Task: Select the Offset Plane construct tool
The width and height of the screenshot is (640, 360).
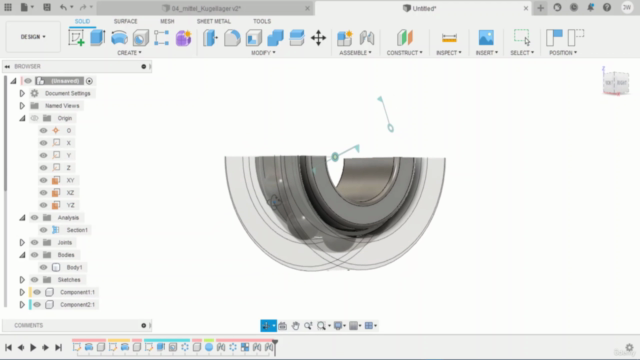Action: [x=404, y=38]
